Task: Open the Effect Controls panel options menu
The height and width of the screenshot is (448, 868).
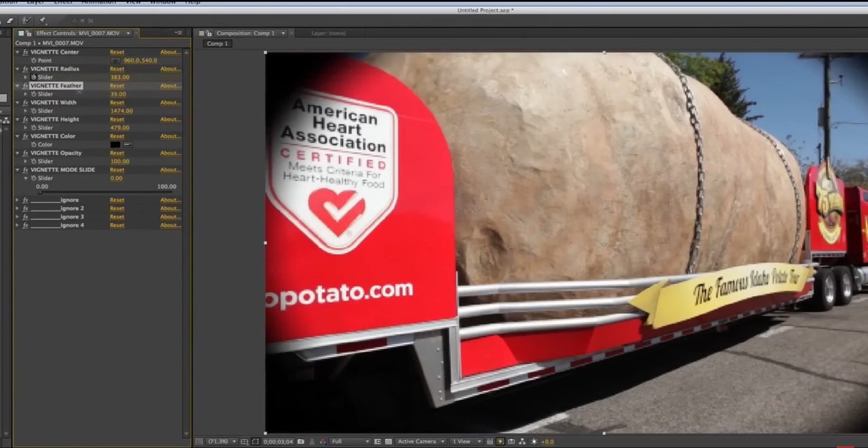Action: tap(179, 33)
